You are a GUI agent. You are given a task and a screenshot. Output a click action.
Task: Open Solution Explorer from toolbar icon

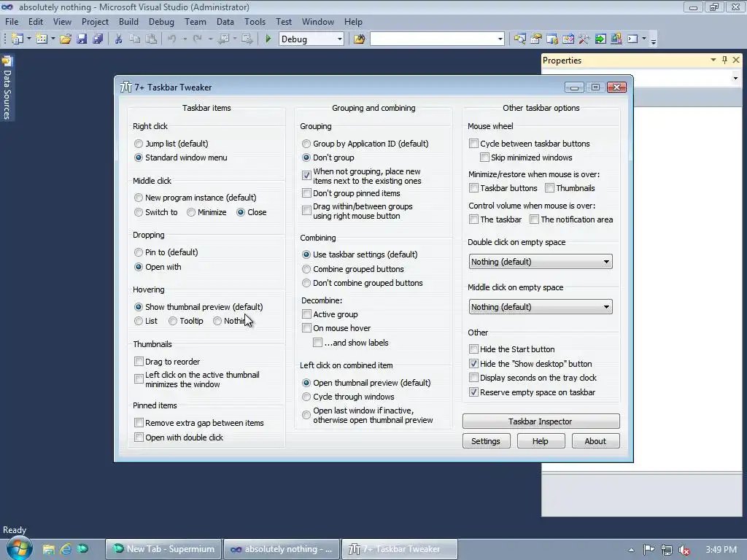point(519,39)
